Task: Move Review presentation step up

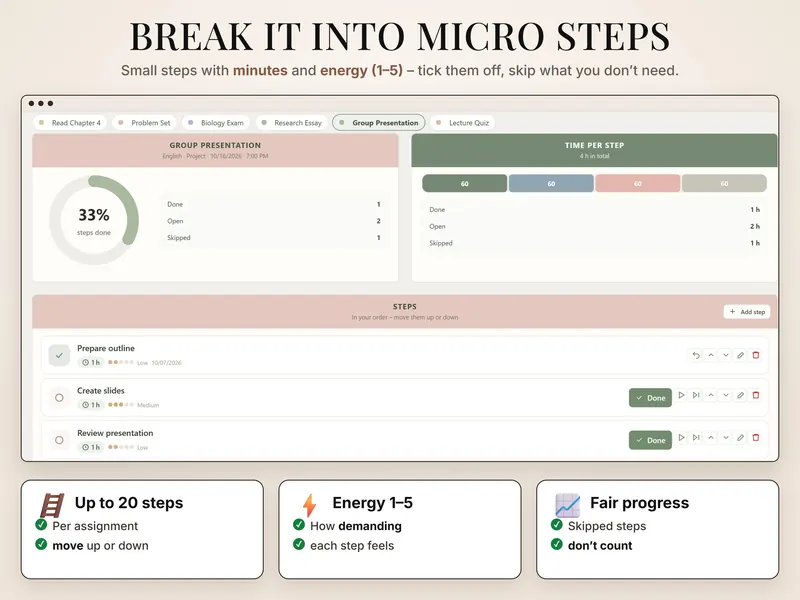Action: pos(711,437)
